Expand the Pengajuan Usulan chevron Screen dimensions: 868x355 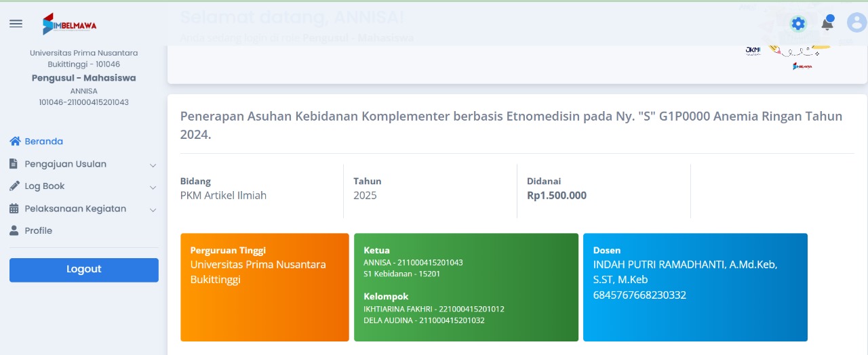point(153,165)
